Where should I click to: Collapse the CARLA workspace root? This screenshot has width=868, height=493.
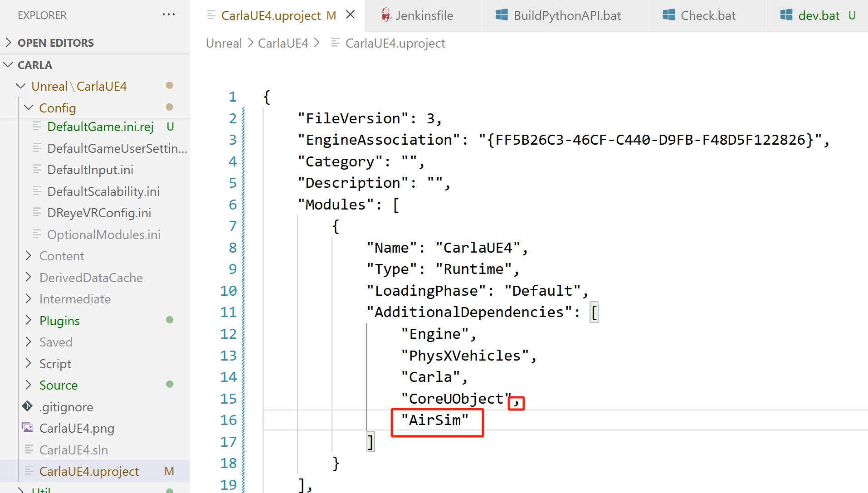tap(8, 65)
